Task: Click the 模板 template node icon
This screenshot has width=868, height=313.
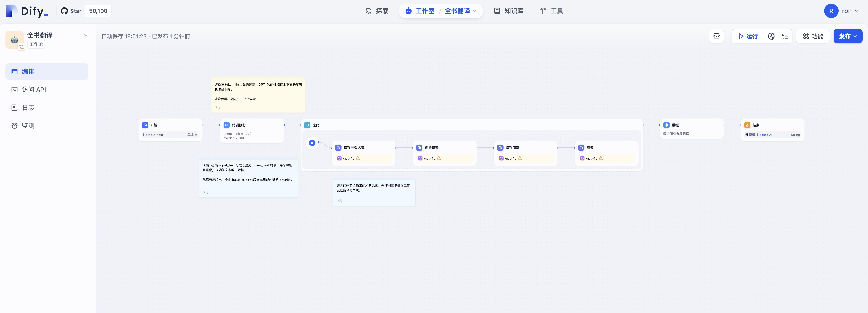Action: (666, 125)
